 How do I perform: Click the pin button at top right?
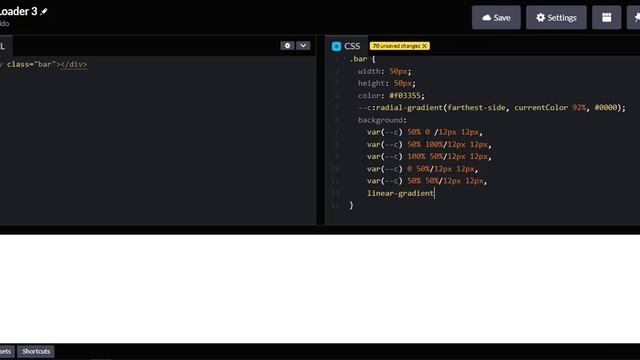(x=634, y=18)
